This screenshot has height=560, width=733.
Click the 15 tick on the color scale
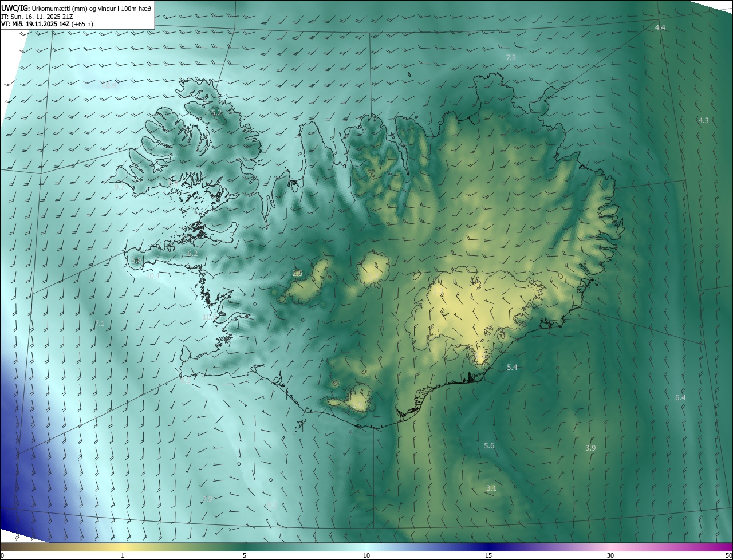(488, 556)
